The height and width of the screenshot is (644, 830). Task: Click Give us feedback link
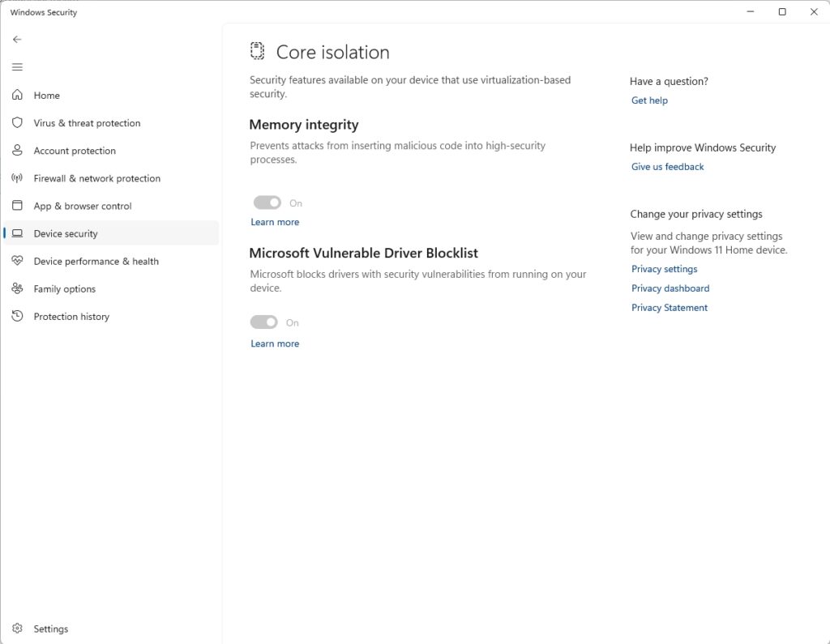coord(667,167)
